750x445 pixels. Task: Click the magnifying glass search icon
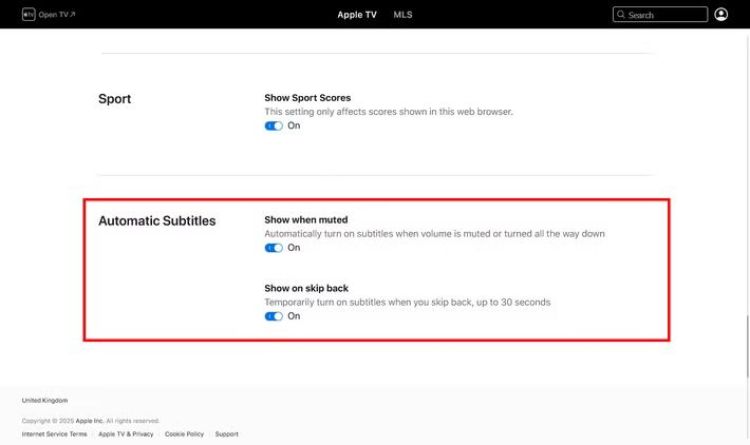[621, 15]
